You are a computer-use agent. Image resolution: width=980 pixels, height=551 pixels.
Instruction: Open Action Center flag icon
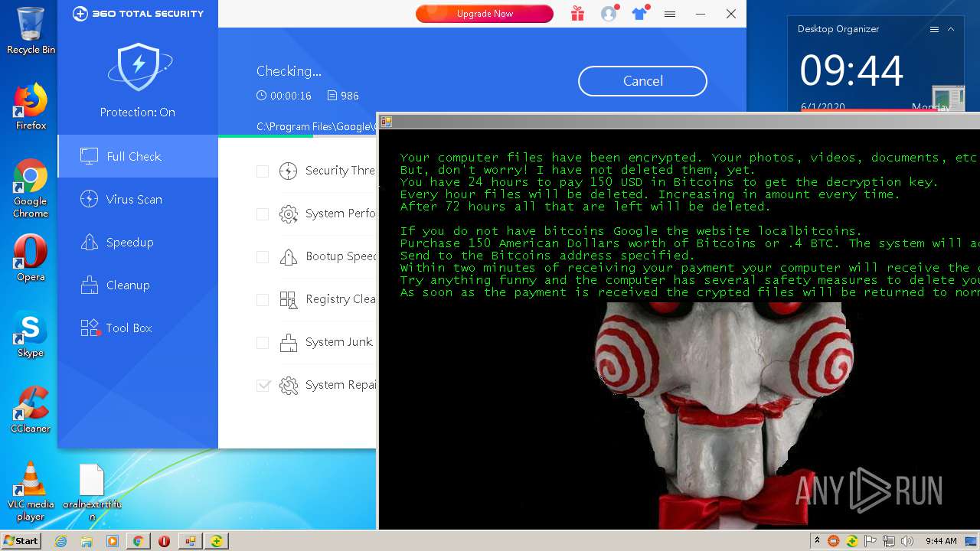pyautogui.click(x=871, y=541)
